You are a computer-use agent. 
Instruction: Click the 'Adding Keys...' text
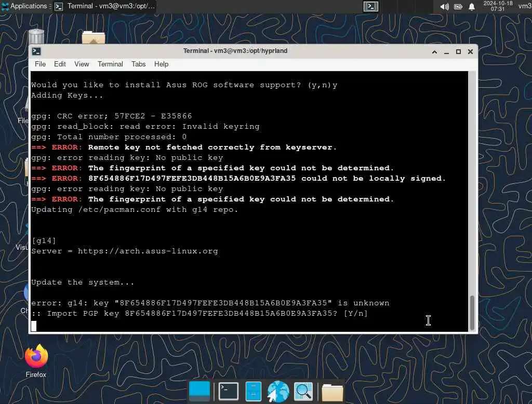tap(67, 96)
